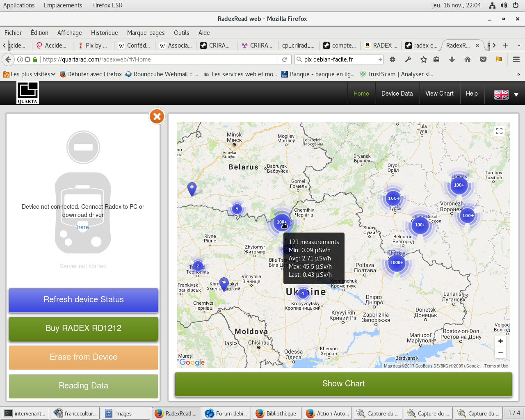
Task: Open the 100+ cluster near Kursk
Action: 393,198
